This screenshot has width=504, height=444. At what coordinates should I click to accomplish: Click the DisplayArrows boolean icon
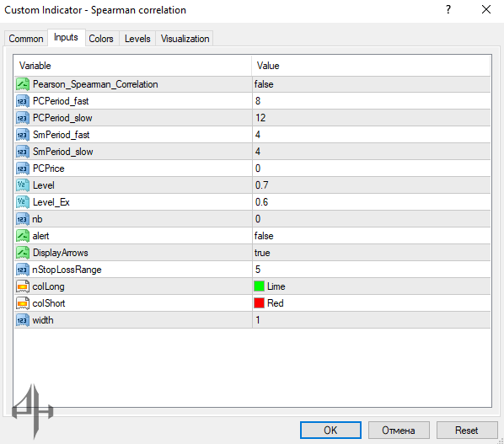click(x=23, y=253)
